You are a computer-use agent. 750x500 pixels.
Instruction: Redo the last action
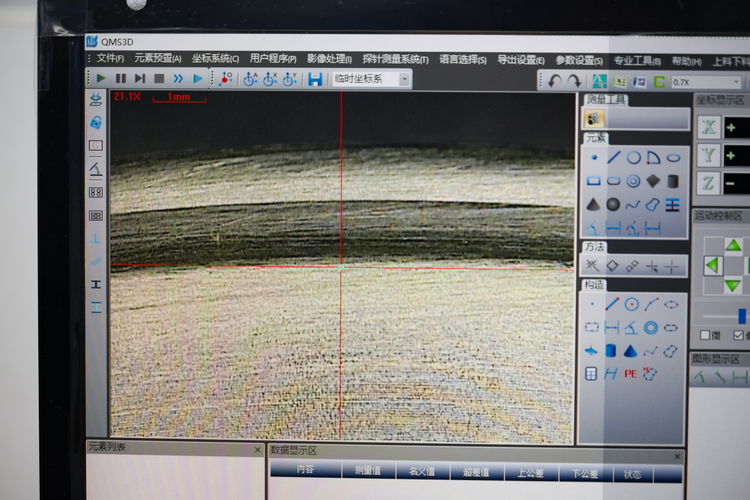pyautogui.click(x=574, y=81)
